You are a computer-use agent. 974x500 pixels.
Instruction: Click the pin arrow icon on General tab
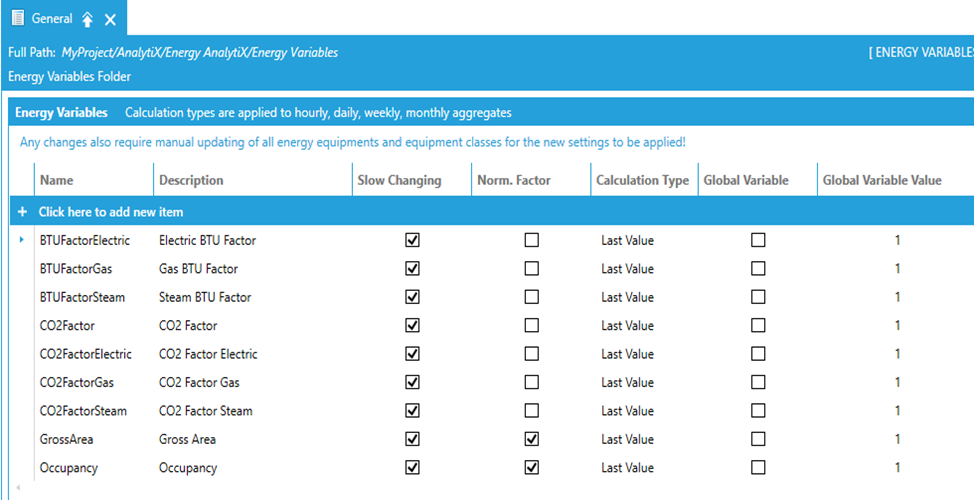pos(87,19)
